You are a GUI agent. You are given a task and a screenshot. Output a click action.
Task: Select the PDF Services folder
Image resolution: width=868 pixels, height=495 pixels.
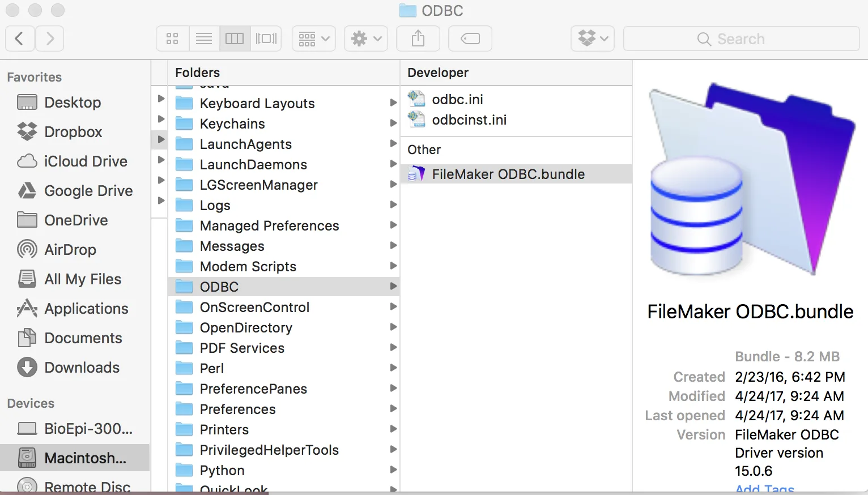pos(284,348)
